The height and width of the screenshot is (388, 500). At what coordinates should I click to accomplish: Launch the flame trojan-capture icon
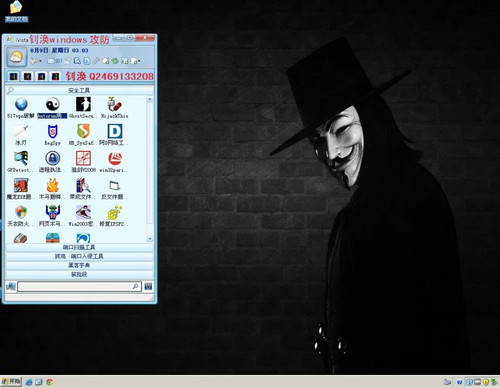pyautogui.click(x=52, y=185)
